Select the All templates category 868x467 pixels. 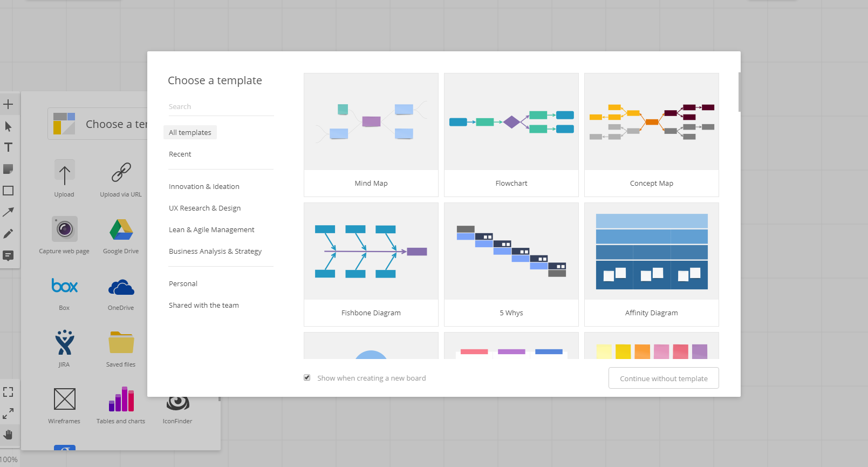click(x=190, y=132)
